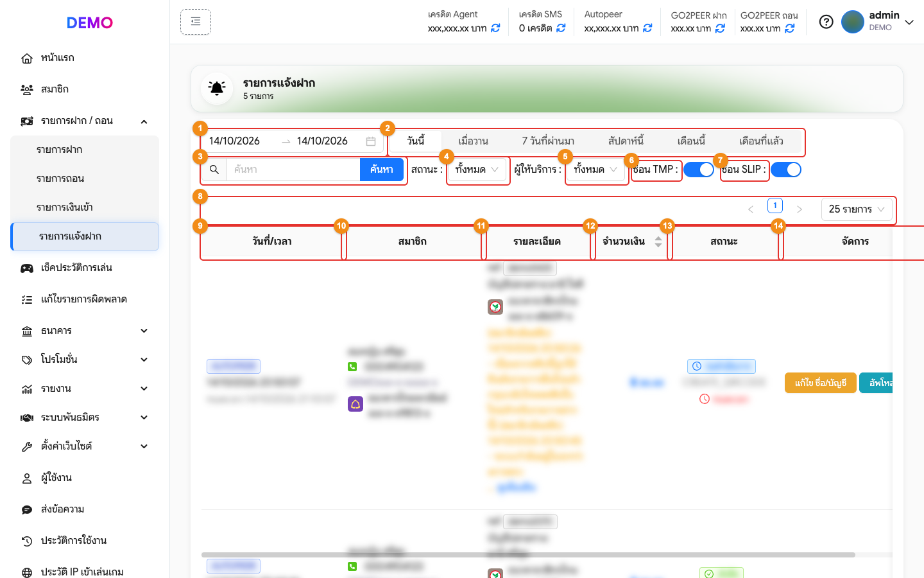Select the วันนี้ date tab
The height and width of the screenshot is (578, 924).
coord(416,141)
